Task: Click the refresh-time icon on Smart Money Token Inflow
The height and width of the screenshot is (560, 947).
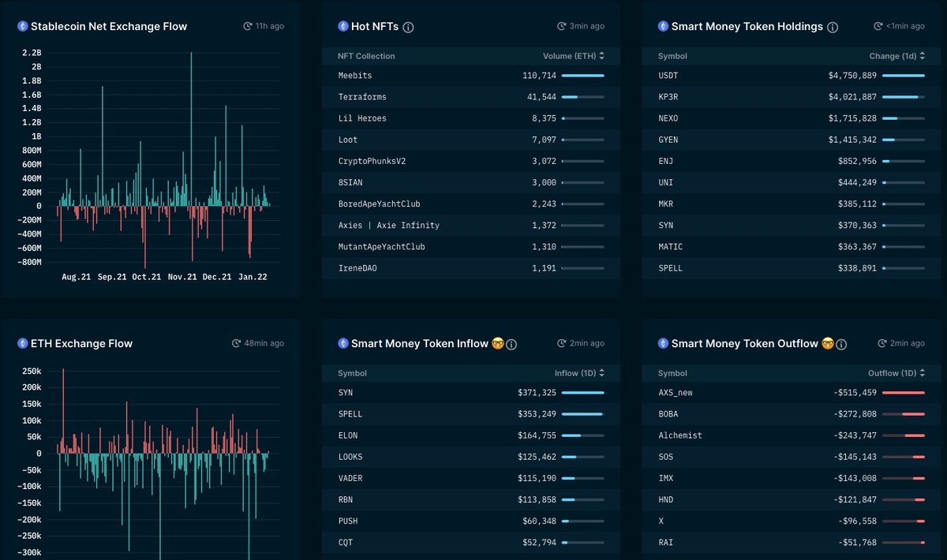Action: (x=562, y=343)
